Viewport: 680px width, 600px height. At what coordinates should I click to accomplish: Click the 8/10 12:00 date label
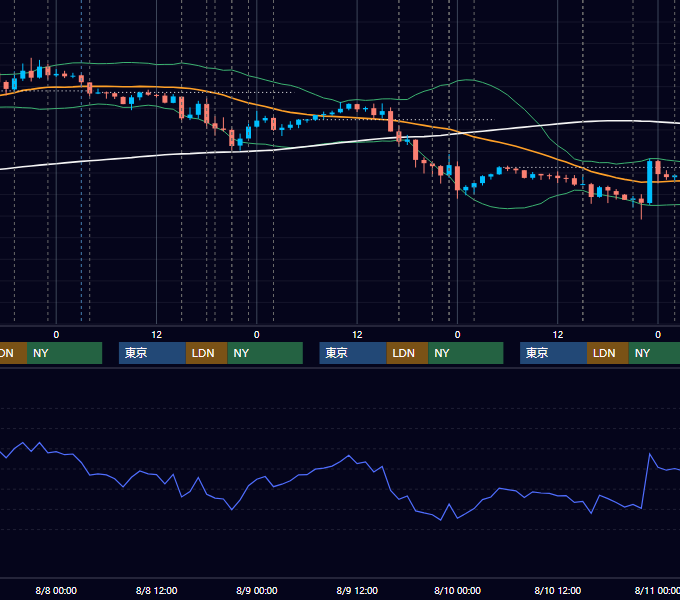(558, 590)
